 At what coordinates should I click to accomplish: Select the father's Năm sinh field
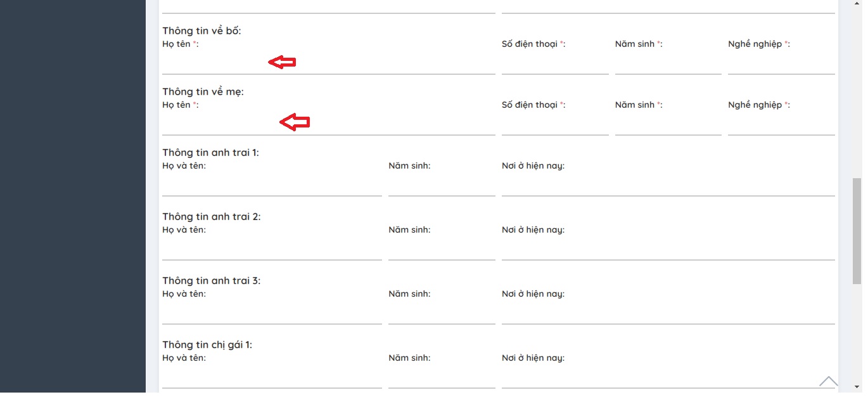click(668, 63)
